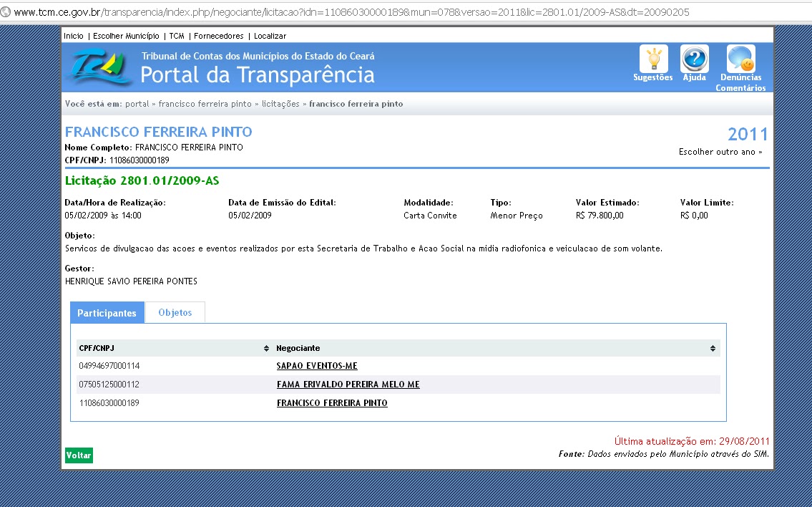This screenshot has height=507, width=812.
Task: Click the Fonte note about SIM
Action: (664, 454)
